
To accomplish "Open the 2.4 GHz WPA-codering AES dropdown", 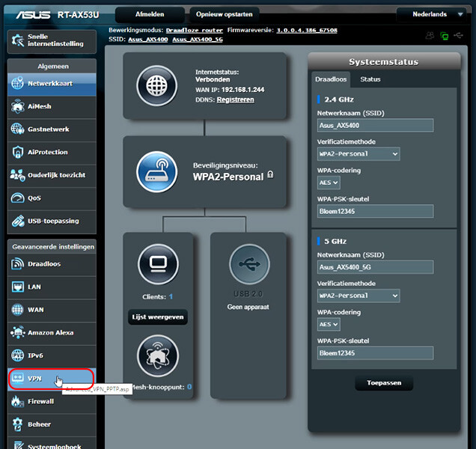I will coord(329,183).
